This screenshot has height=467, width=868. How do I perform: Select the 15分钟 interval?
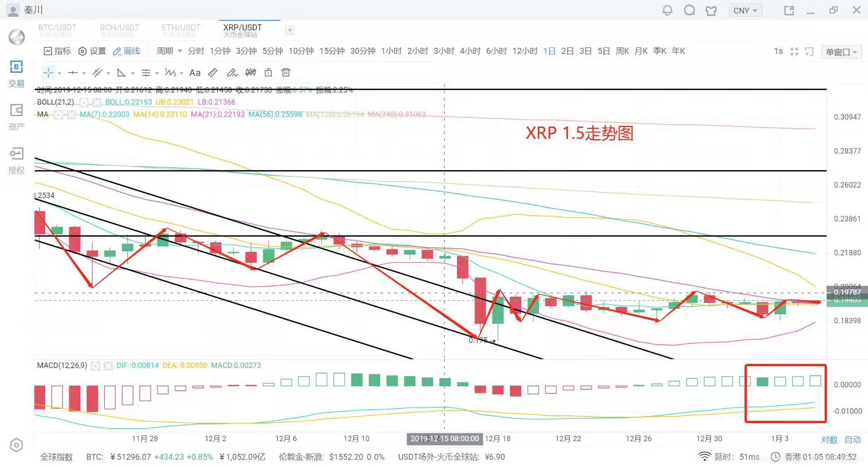[x=332, y=51]
